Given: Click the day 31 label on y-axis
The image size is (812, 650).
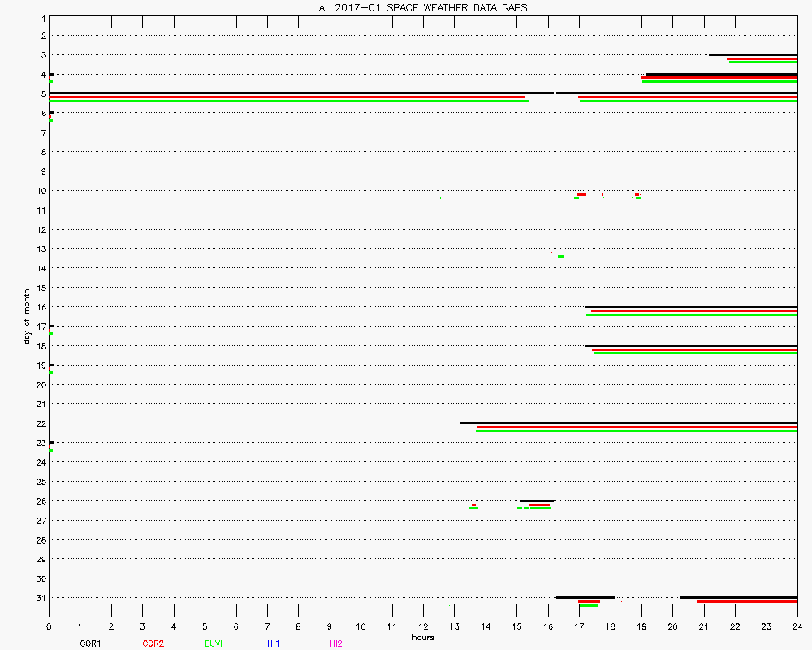Looking at the screenshot, I should (x=41, y=597).
